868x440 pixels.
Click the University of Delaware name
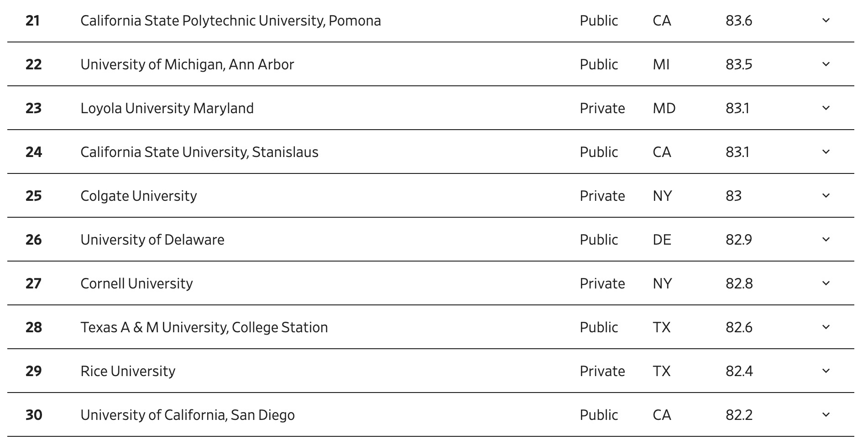(152, 240)
